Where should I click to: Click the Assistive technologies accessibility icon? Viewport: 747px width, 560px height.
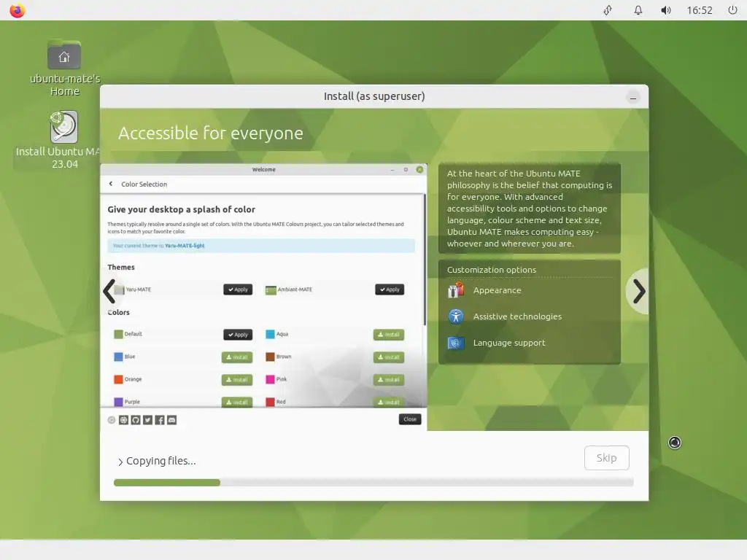click(x=456, y=316)
